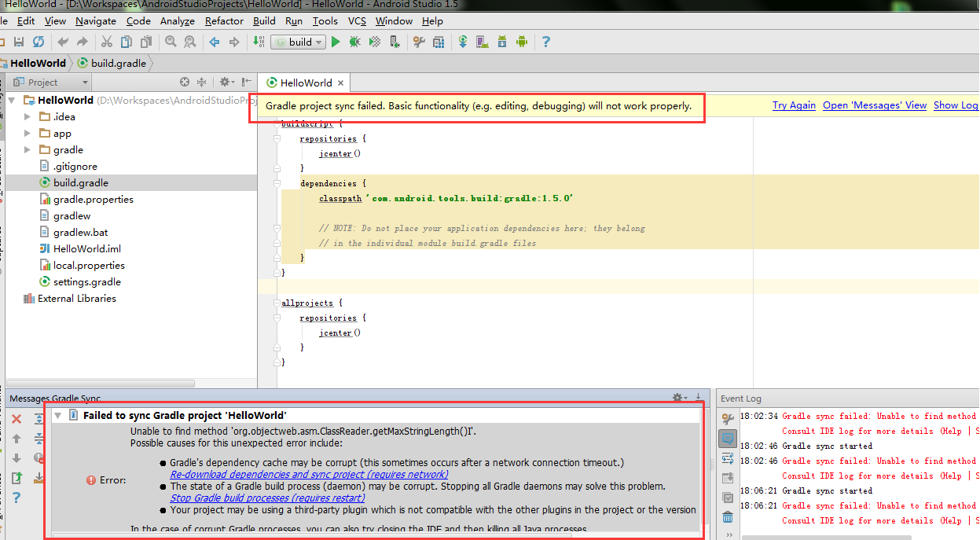
Task: Expand the gradle folder
Action: [28, 149]
